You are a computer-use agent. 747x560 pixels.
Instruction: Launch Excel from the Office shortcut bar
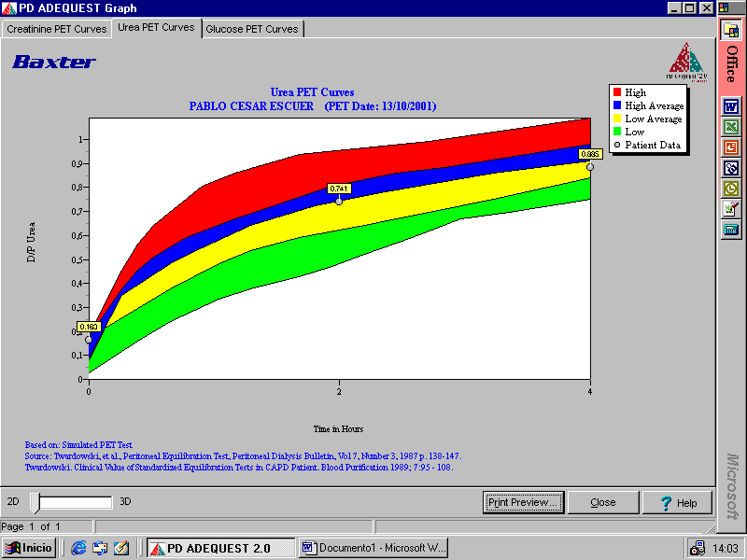(x=731, y=126)
